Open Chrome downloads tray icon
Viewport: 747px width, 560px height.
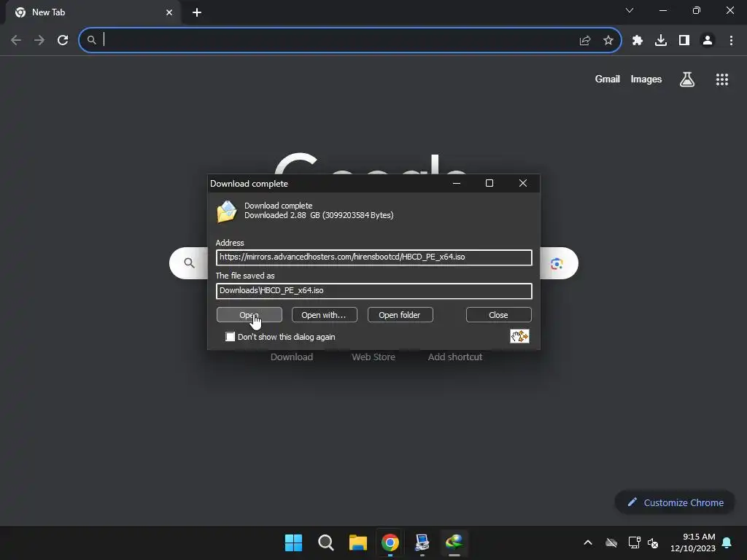661,41
